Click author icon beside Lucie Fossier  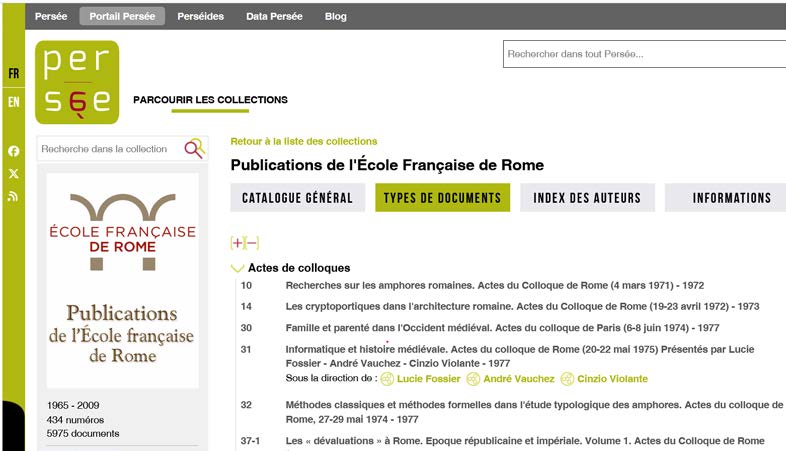pos(387,379)
